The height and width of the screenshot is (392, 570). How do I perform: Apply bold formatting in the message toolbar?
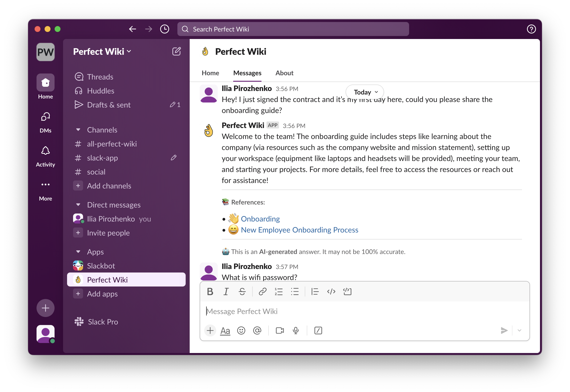(x=210, y=291)
